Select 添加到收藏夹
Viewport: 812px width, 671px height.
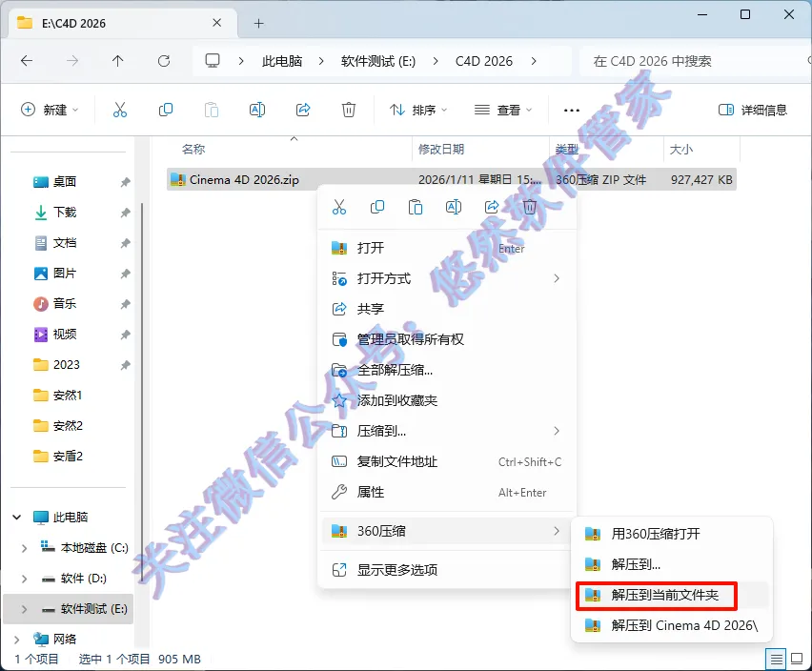pyautogui.click(x=446, y=400)
